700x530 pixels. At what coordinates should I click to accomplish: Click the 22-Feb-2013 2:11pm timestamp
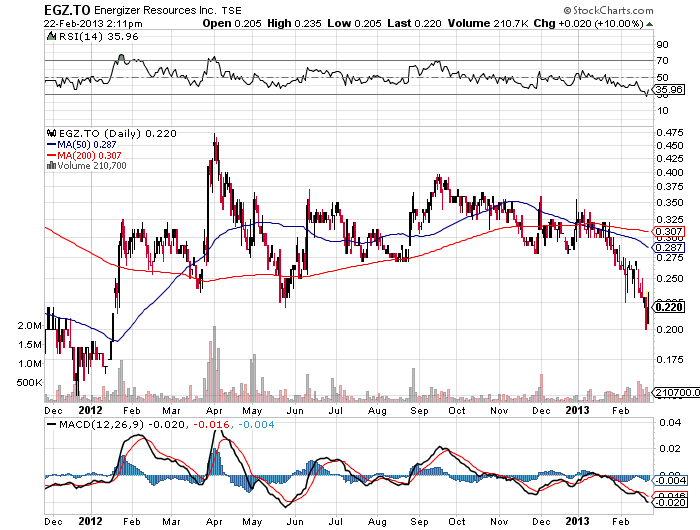[93, 24]
